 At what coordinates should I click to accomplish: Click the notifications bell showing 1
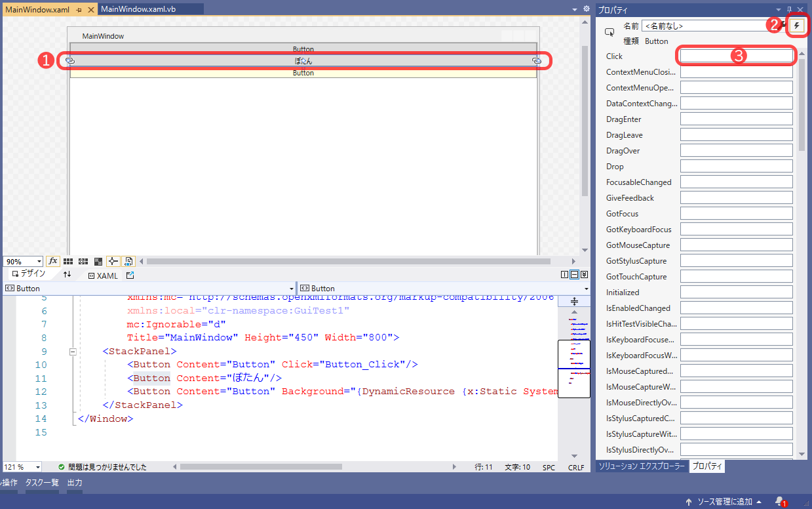coord(779,500)
